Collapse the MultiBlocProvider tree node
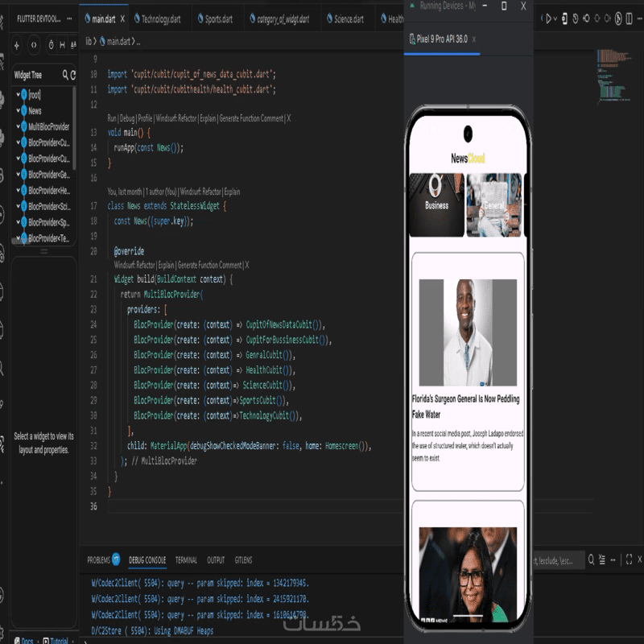This screenshot has width=644, height=644. click(x=19, y=127)
